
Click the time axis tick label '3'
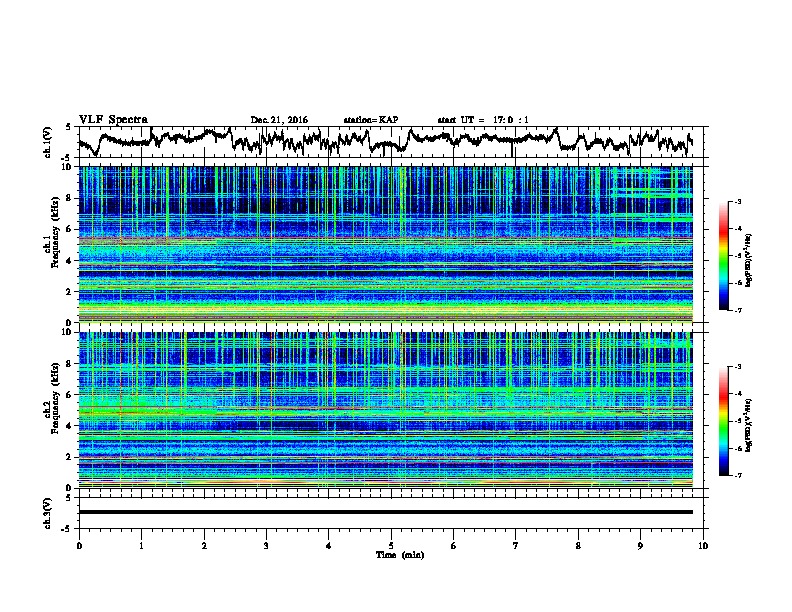click(266, 546)
